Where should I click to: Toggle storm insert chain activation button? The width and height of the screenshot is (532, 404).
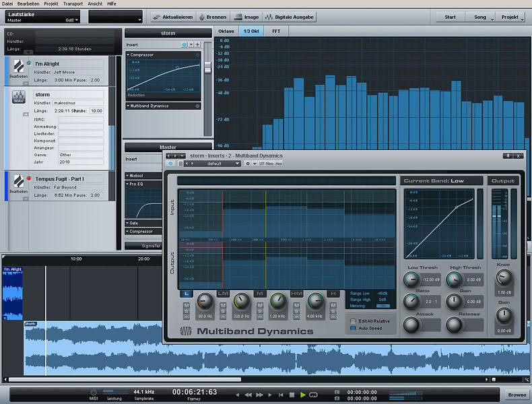pyautogui.click(x=185, y=44)
